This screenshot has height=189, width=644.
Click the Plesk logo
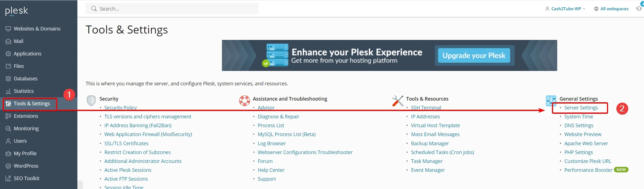click(17, 11)
